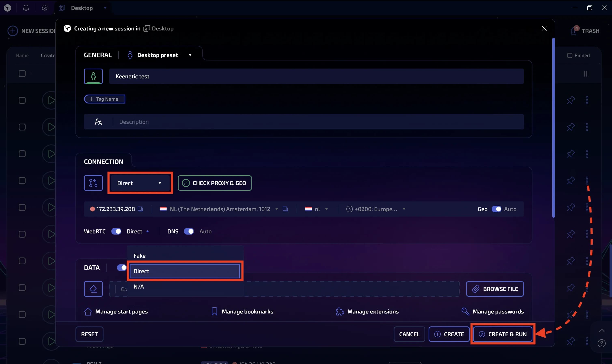Click Check Proxy & Geo button
This screenshot has height=364, width=612.
coord(215,183)
